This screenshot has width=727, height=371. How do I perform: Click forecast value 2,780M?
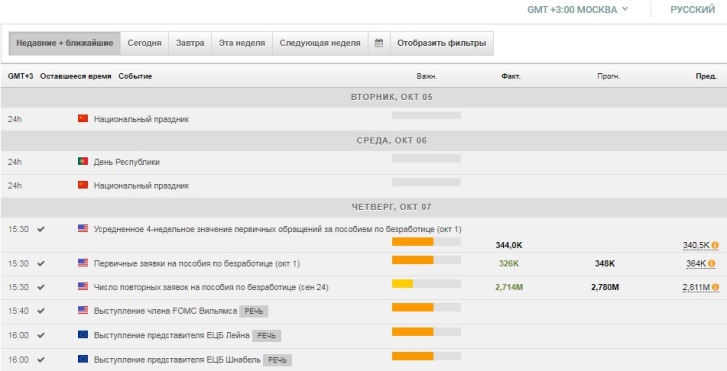605,288
